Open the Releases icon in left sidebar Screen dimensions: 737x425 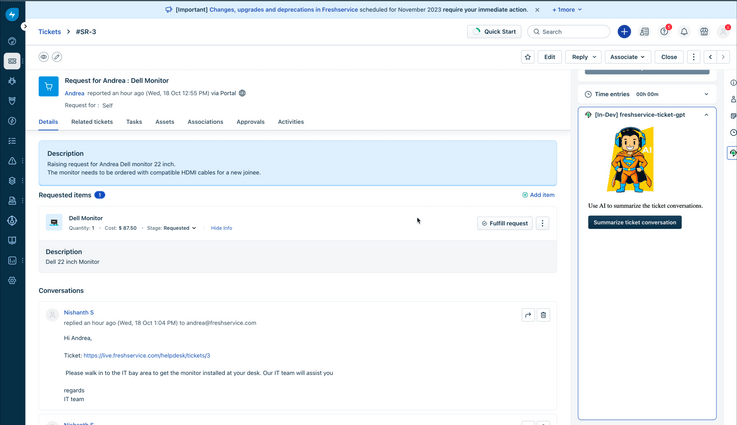point(12,121)
